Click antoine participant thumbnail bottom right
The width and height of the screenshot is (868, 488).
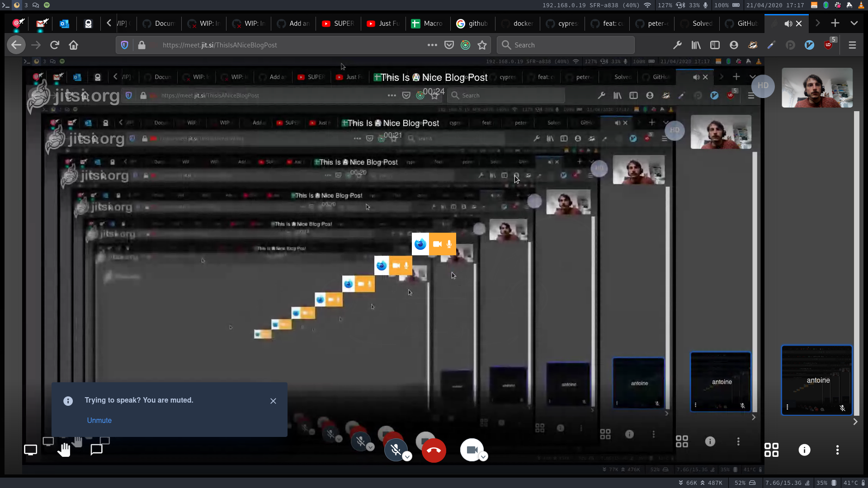(x=817, y=380)
